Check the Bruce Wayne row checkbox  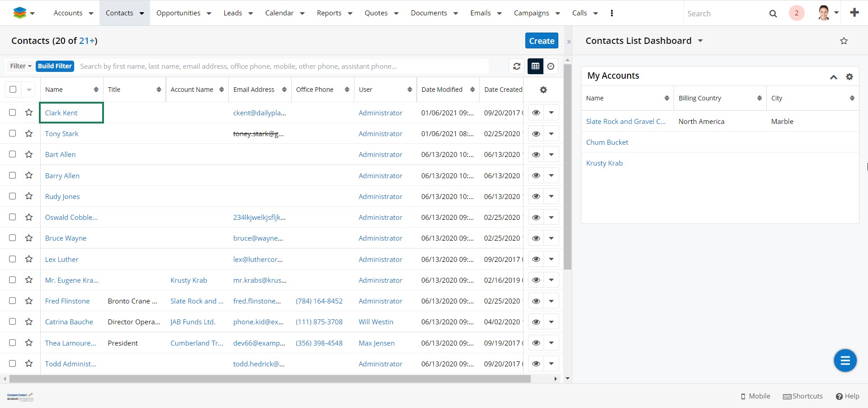pos(13,238)
